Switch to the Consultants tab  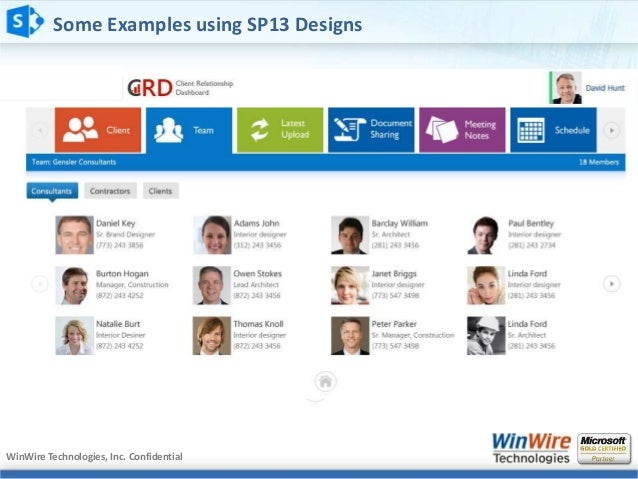(x=52, y=191)
